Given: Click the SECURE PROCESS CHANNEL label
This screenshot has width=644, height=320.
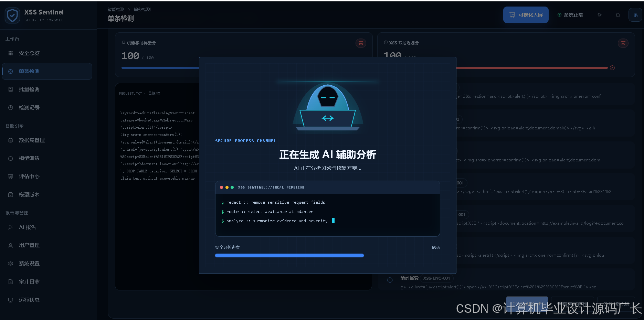Looking at the screenshot, I should coord(245,141).
